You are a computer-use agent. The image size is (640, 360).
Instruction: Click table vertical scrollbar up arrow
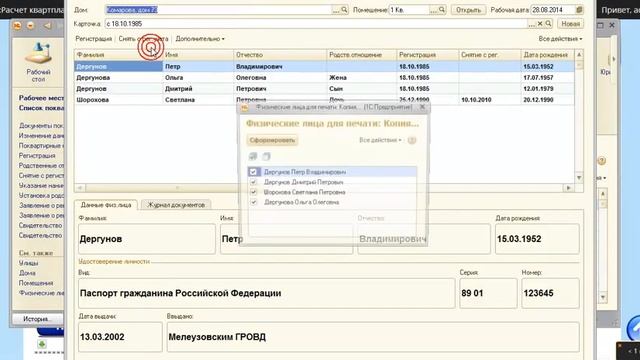point(579,54)
